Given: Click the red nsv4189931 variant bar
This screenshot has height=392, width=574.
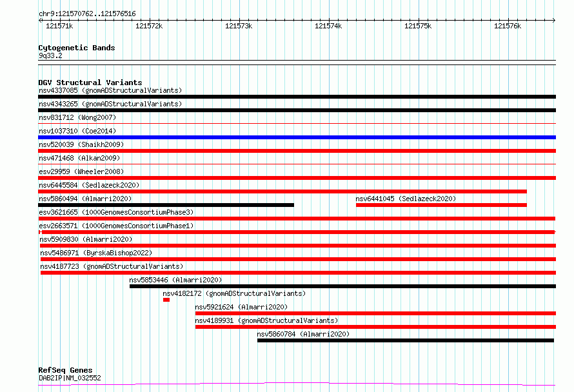Looking at the screenshot, I should [x=375, y=327].
